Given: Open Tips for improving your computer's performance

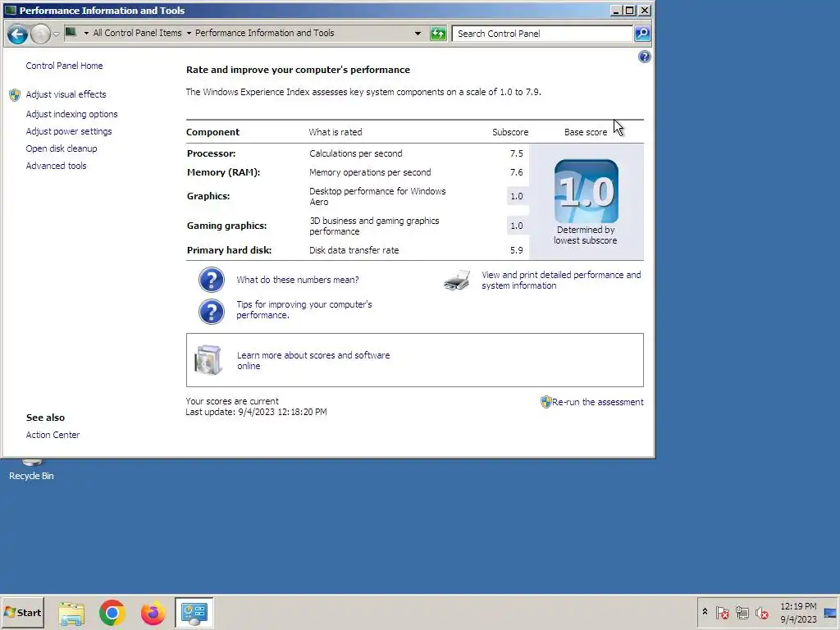Looking at the screenshot, I should tap(304, 309).
